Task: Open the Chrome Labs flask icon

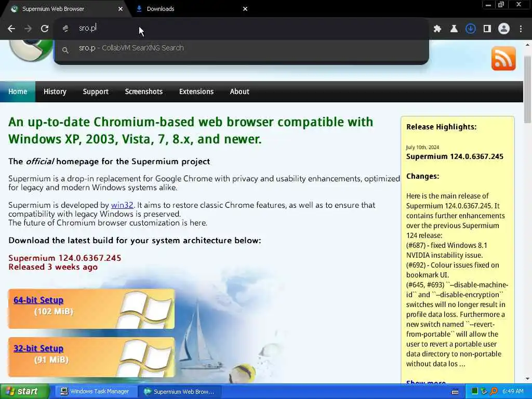Action: tap(454, 29)
